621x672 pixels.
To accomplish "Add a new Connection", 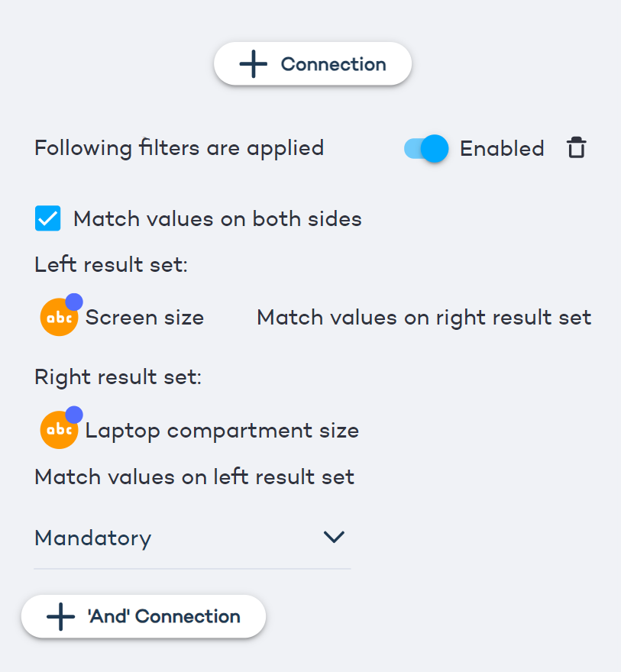I will pyautogui.click(x=312, y=64).
